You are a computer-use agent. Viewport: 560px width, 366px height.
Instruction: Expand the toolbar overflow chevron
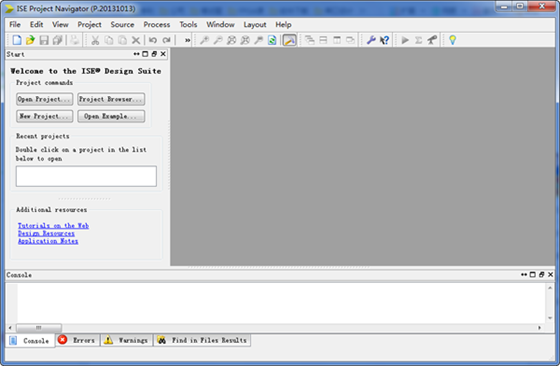187,40
